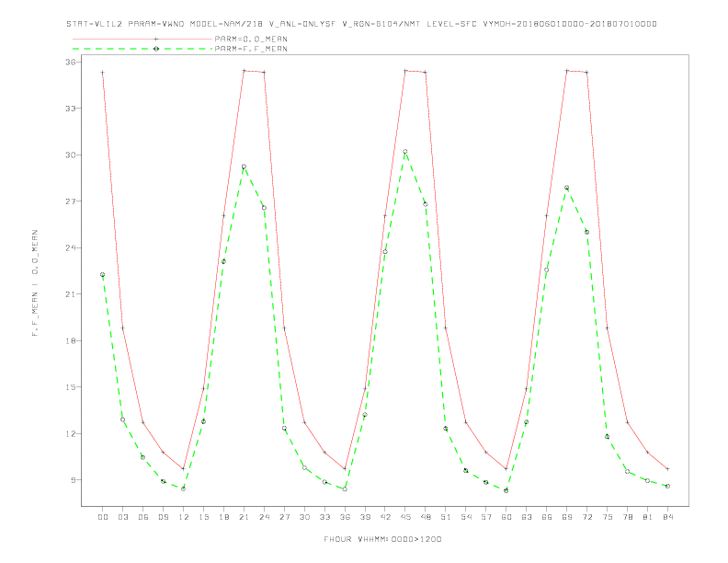Click the x-axis hour label 60

point(506,517)
